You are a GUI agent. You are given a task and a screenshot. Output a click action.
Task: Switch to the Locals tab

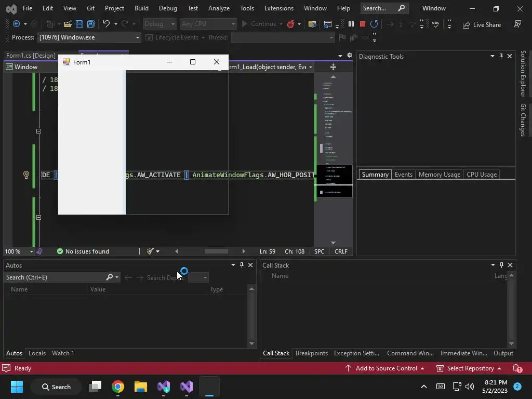tap(37, 353)
